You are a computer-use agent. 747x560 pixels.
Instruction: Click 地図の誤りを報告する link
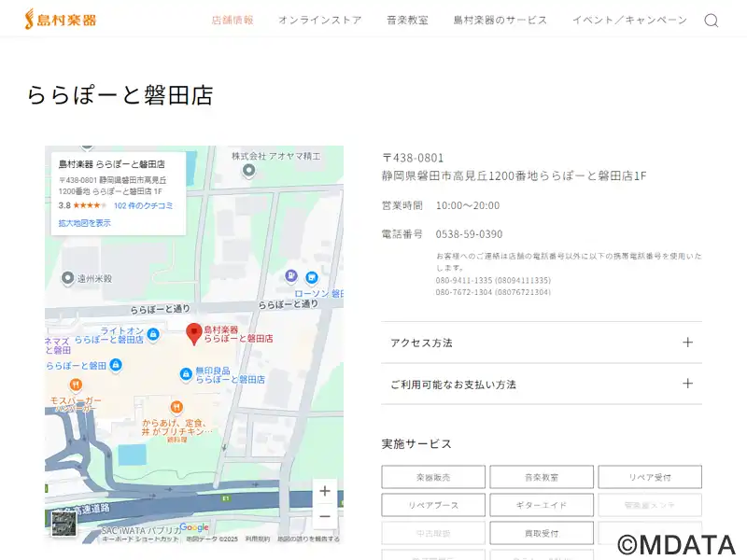[x=309, y=539]
